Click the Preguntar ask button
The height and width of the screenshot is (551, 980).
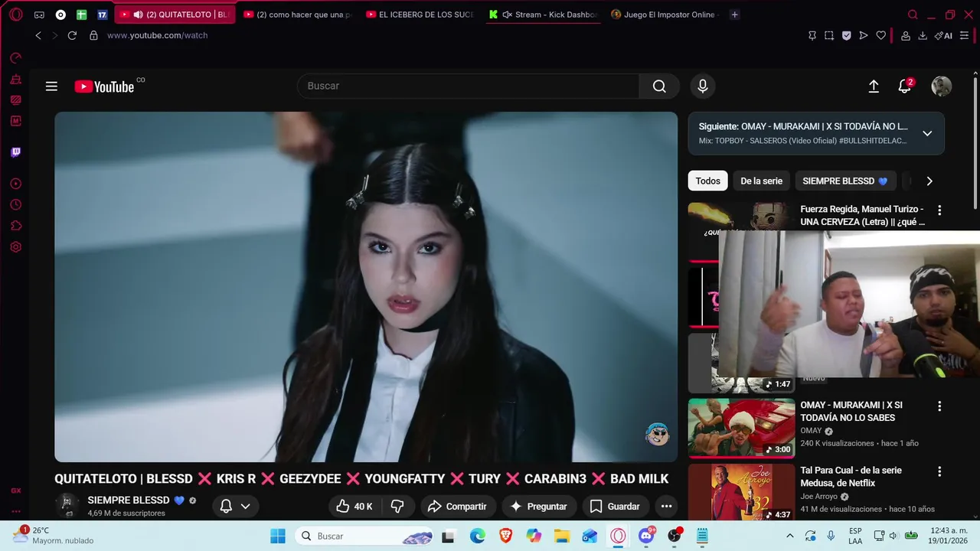click(x=538, y=506)
